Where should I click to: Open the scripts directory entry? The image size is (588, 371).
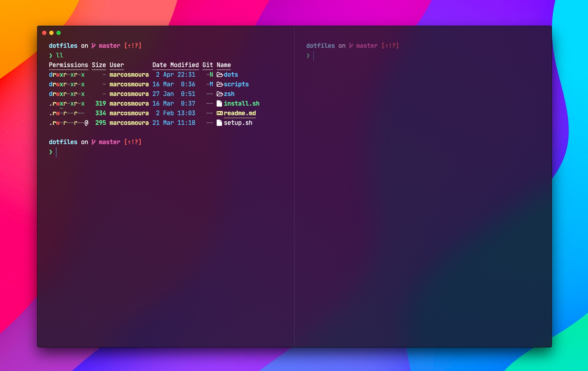pyautogui.click(x=236, y=84)
